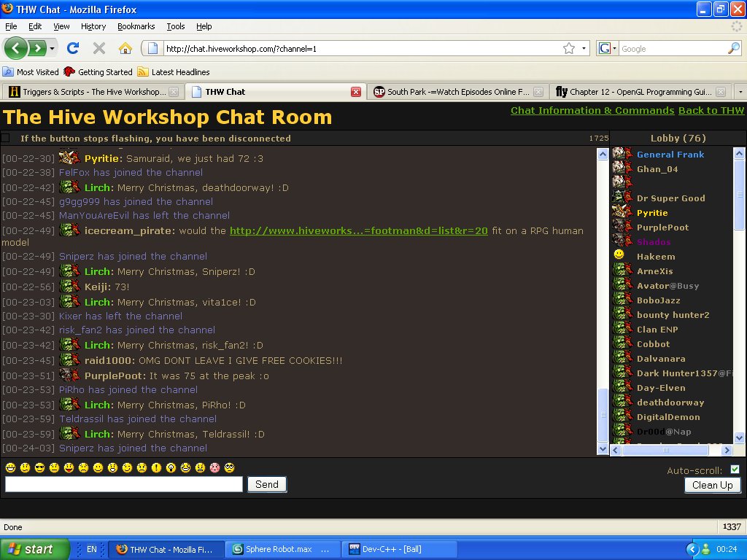
Task: Go back with the green Back arrow
Action: (15, 48)
